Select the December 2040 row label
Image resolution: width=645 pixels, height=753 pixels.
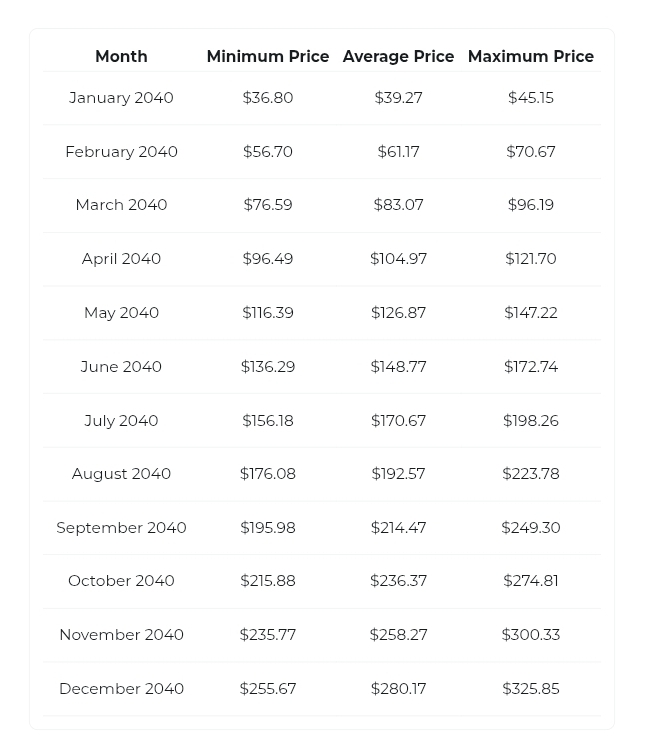coord(121,688)
